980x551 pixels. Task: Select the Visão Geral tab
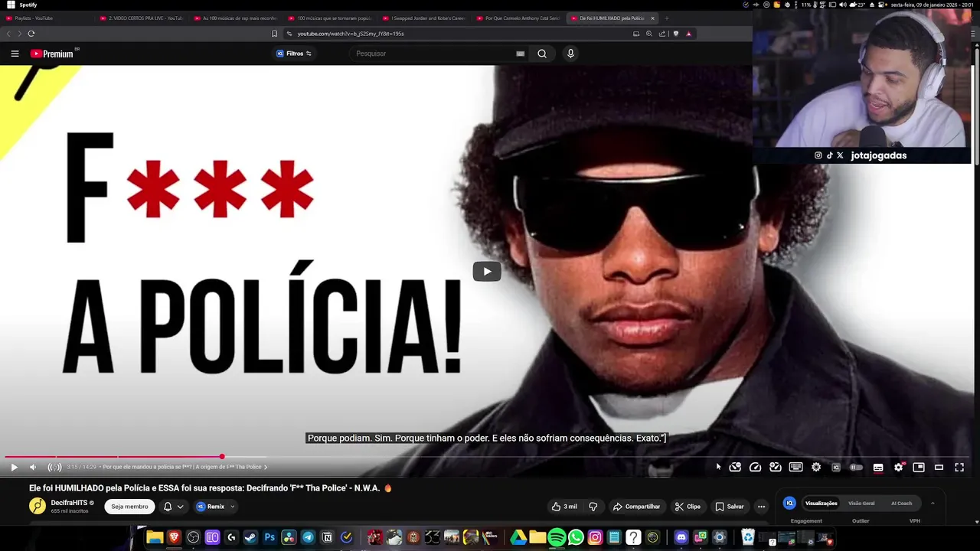(x=861, y=504)
